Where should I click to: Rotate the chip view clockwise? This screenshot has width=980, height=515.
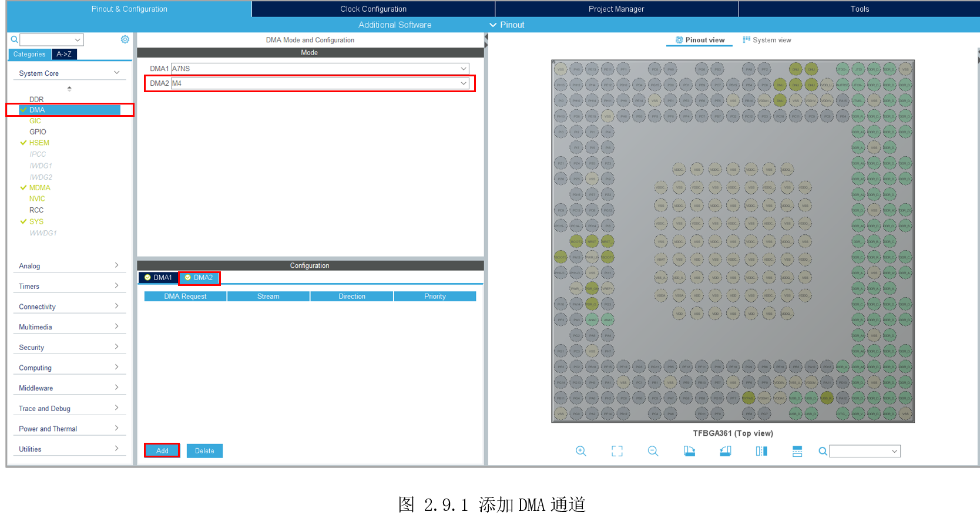pos(689,451)
